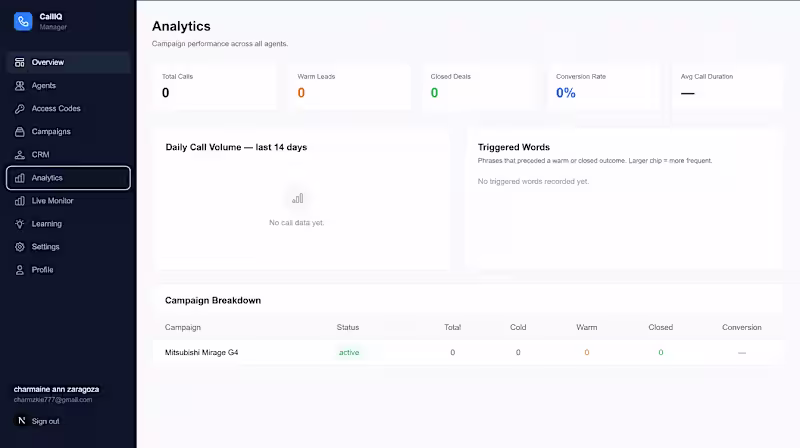Click the CRM contacts icon
The image size is (800, 448).
click(19, 155)
